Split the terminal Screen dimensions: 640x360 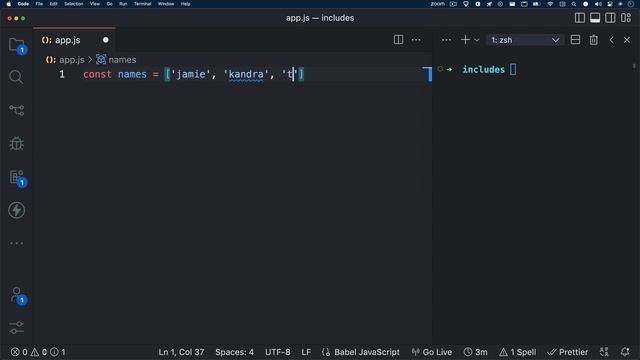point(575,40)
